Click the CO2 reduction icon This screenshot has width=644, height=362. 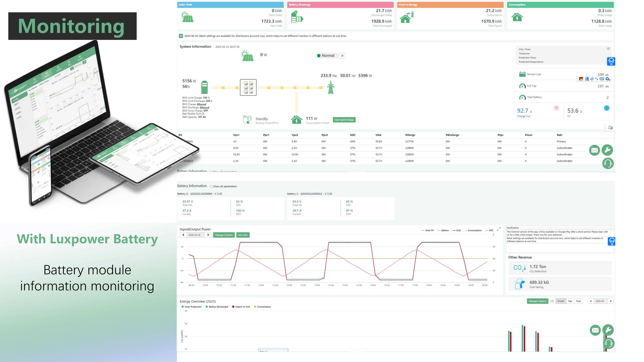[520, 268]
